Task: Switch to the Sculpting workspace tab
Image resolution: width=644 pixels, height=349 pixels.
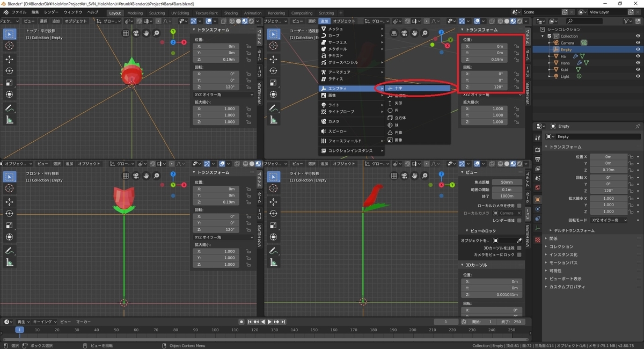Action: pyautogui.click(x=157, y=13)
